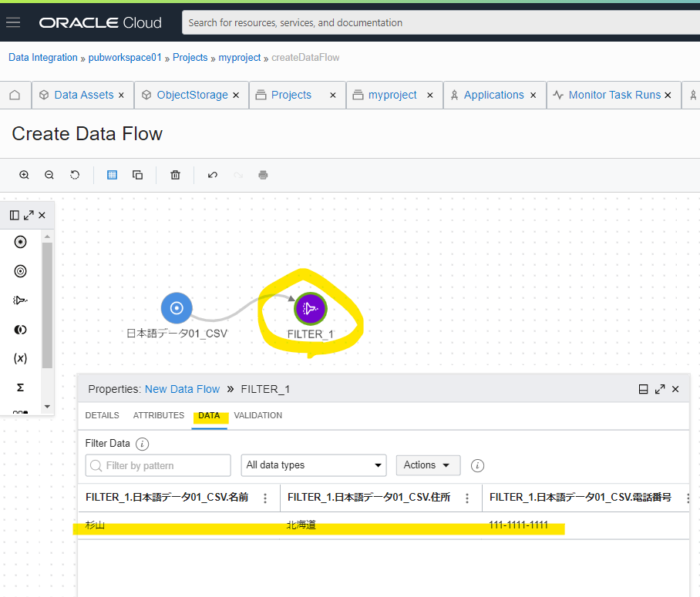Open the DETAILS properties tab

point(103,415)
